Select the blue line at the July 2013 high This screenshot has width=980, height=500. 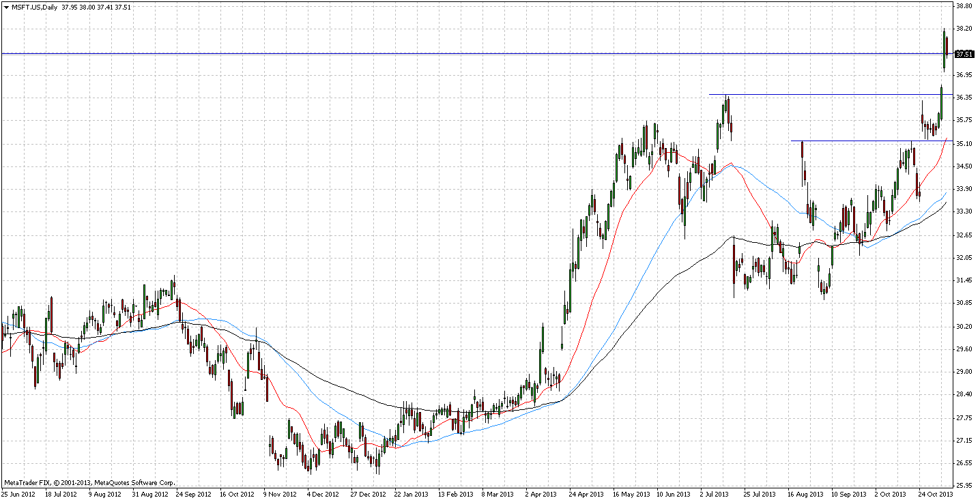coord(831,94)
